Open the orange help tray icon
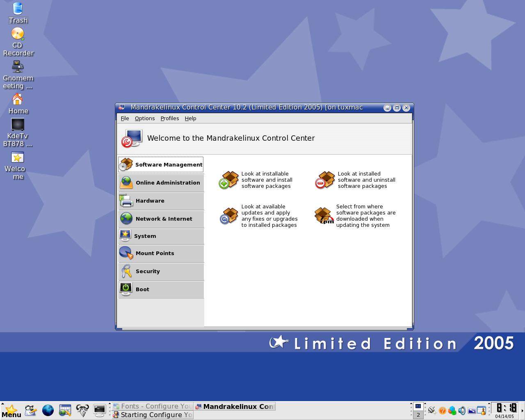The height and width of the screenshot is (420, 525). pos(442,410)
